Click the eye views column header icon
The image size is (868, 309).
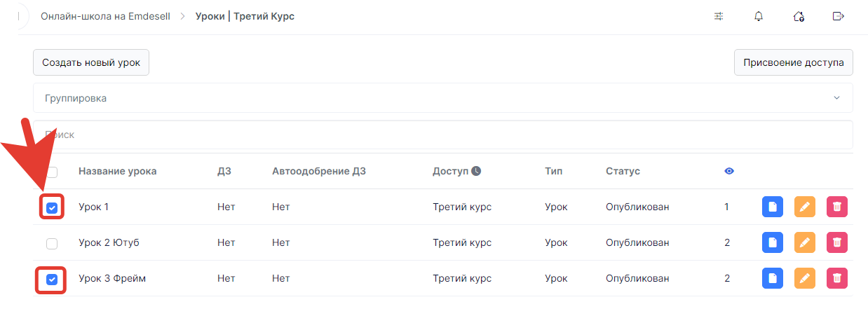pyautogui.click(x=729, y=171)
